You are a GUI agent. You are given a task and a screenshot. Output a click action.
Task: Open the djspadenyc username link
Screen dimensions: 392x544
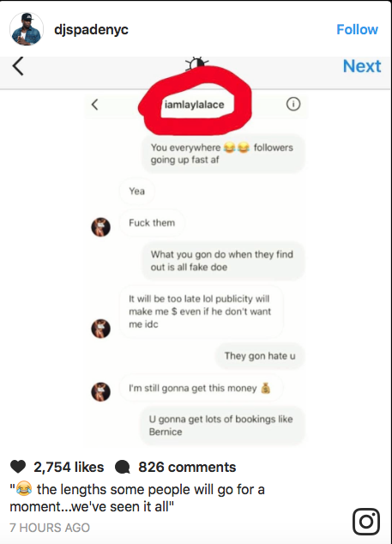click(91, 29)
